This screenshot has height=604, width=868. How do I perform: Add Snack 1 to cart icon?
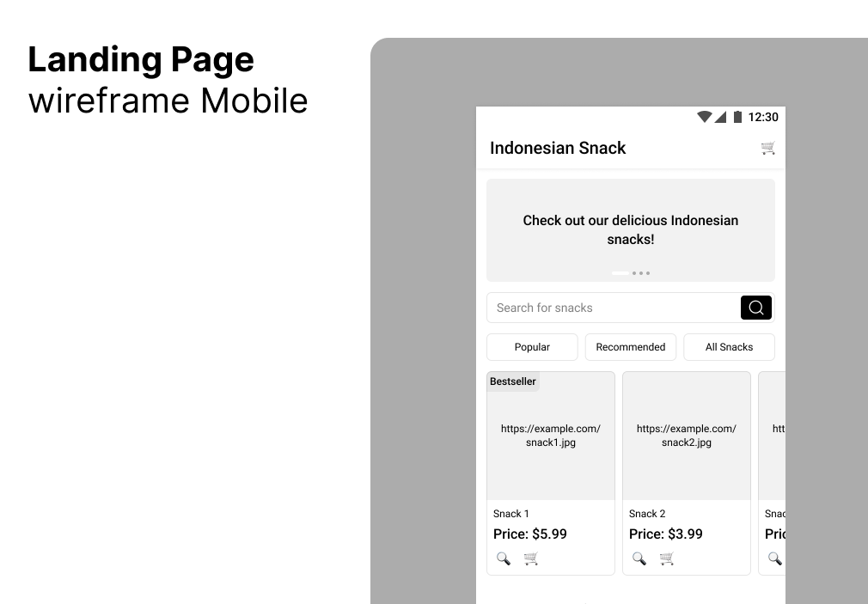click(531, 558)
